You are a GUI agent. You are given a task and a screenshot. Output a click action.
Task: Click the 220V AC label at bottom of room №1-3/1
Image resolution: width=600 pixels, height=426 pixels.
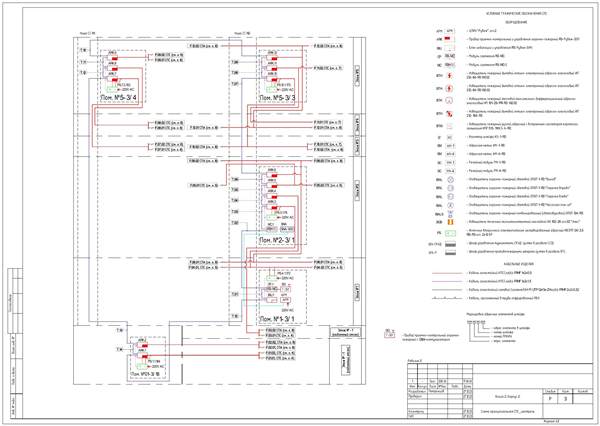click(x=288, y=310)
